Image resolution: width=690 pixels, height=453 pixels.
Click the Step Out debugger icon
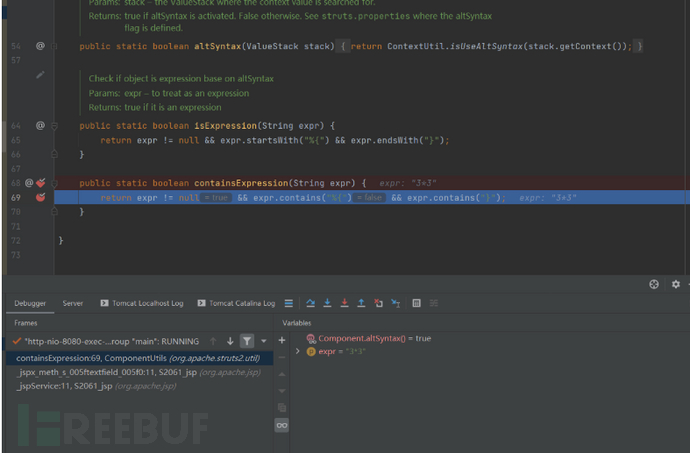(x=361, y=303)
